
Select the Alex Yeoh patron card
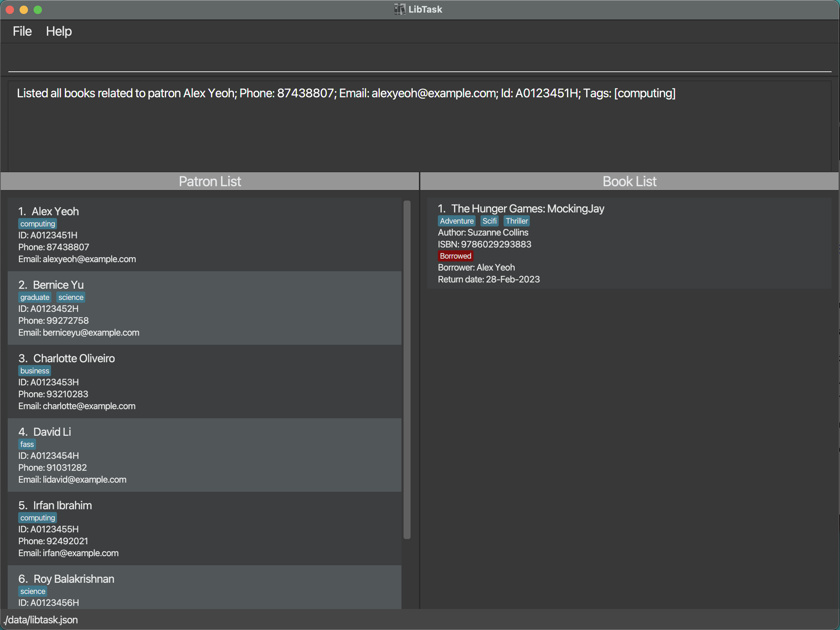point(204,234)
